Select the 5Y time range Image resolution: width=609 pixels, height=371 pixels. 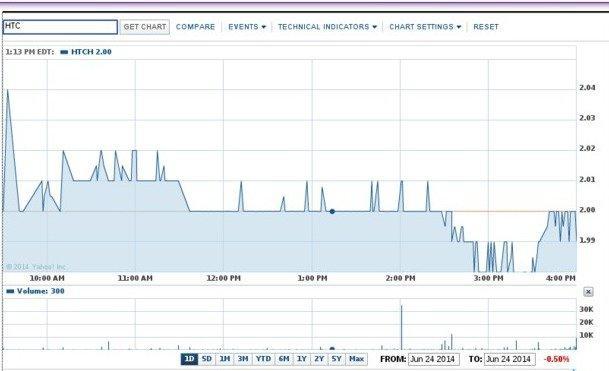point(336,359)
